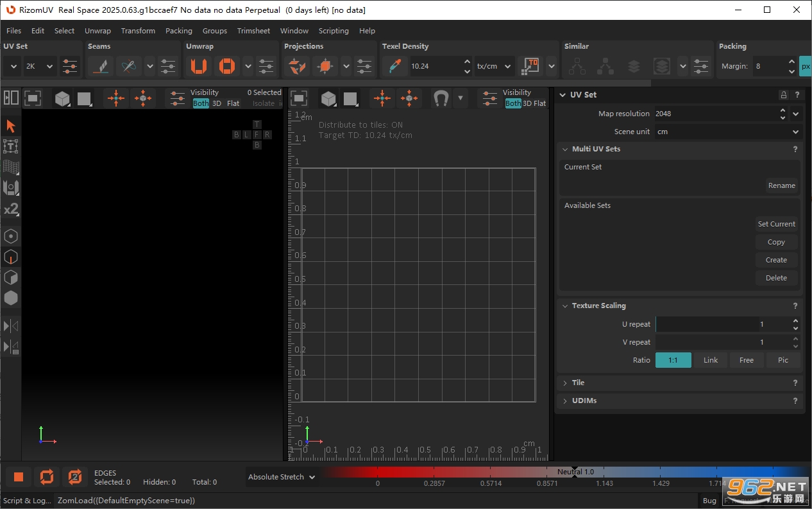Screen dimensions: 812x509
Task: Click the U repeat input field
Action: [x=723, y=324]
